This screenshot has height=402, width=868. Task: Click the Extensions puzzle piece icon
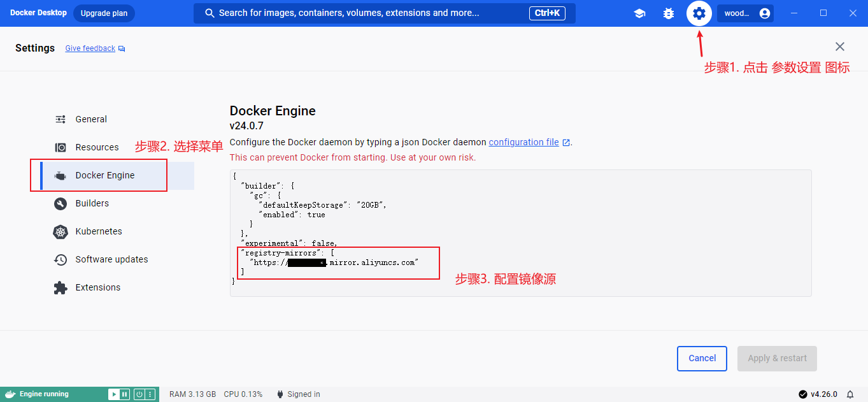point(60,288)
